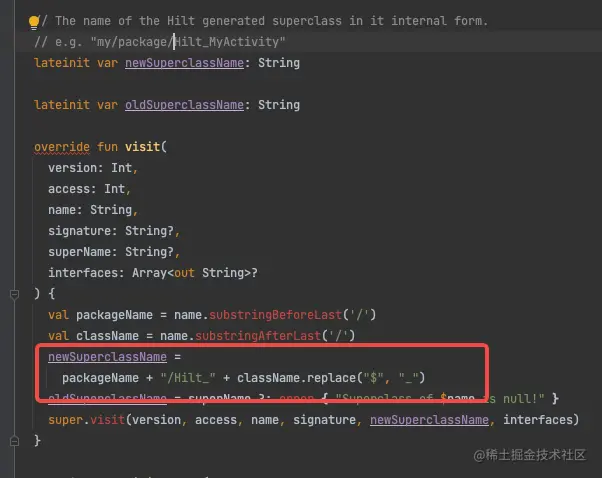
Task: Click className in the val declaration
Action: pyautogui.click(x=107, y=336)
